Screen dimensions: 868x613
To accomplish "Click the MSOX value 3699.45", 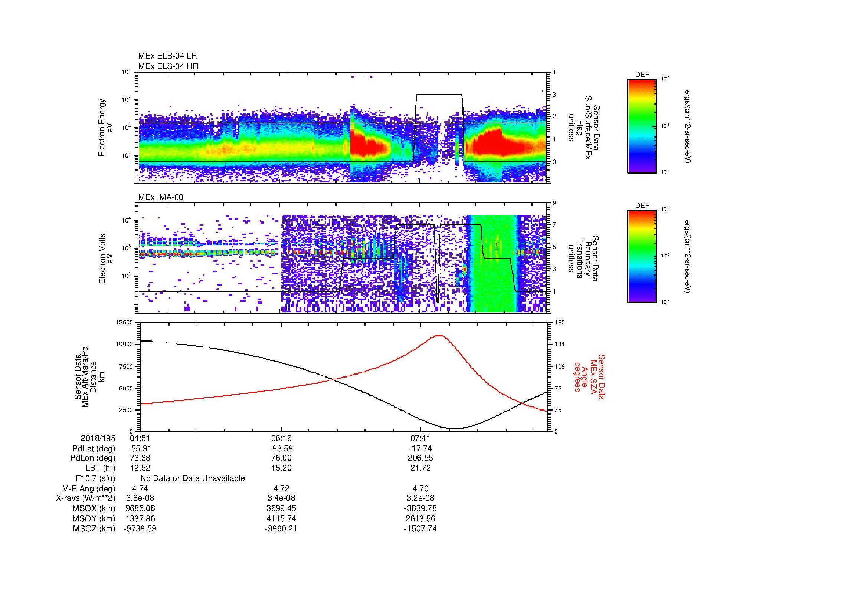I will [281, 508].
